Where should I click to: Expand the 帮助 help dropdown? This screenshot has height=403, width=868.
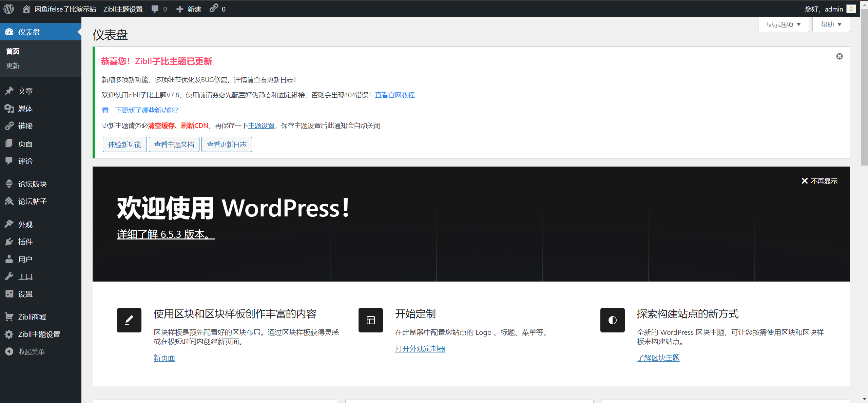(x=831, y=24)
